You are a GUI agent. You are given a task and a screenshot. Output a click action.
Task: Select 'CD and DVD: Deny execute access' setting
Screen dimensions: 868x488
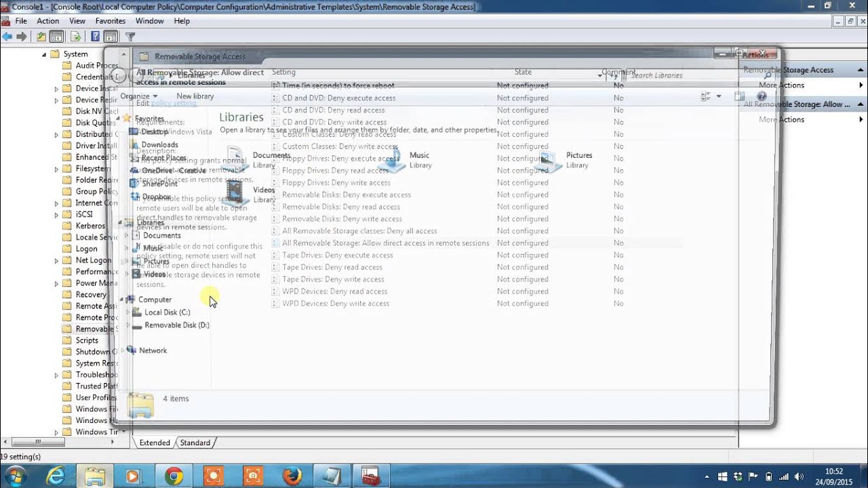[x=338, y=98]
